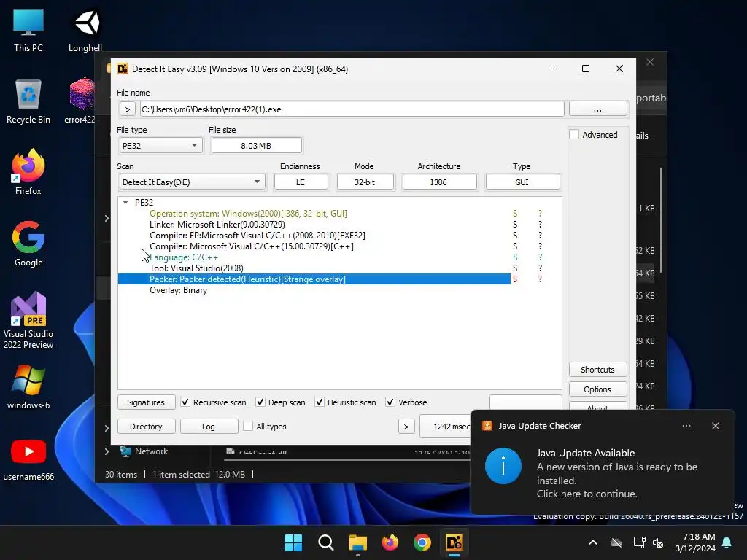This screenshot has width=747, height=560.
Task: Click the file name path field
Action: pos(352,109)
